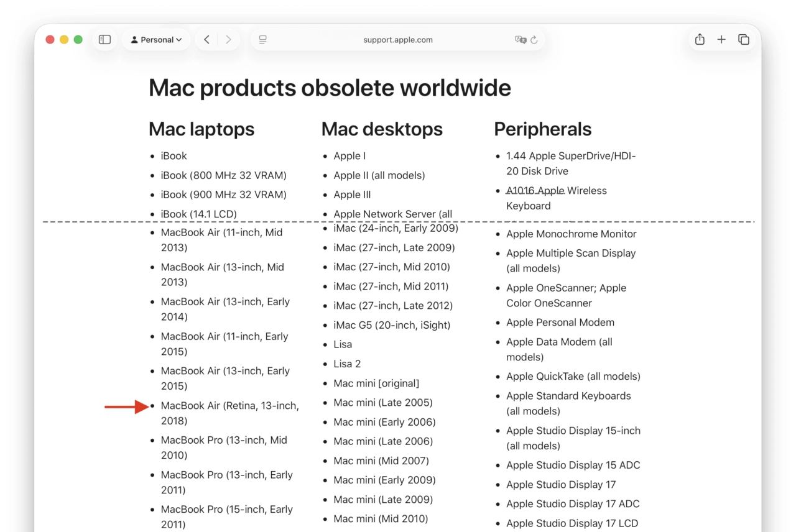Open the page menu icon in address bar

(x=262, y=40)
